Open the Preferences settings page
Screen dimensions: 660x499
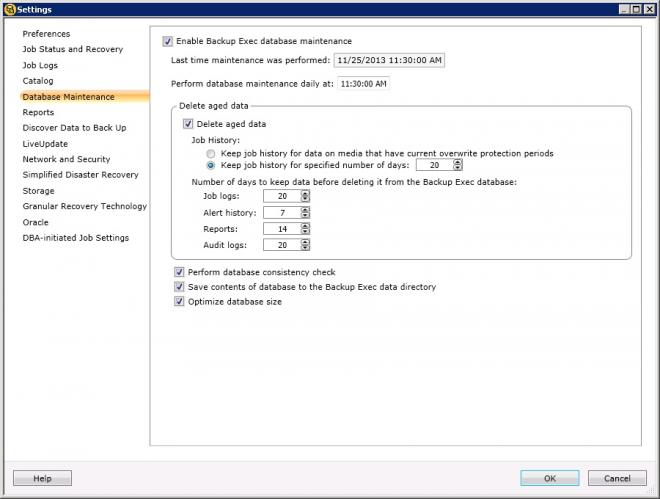point(46,34)
